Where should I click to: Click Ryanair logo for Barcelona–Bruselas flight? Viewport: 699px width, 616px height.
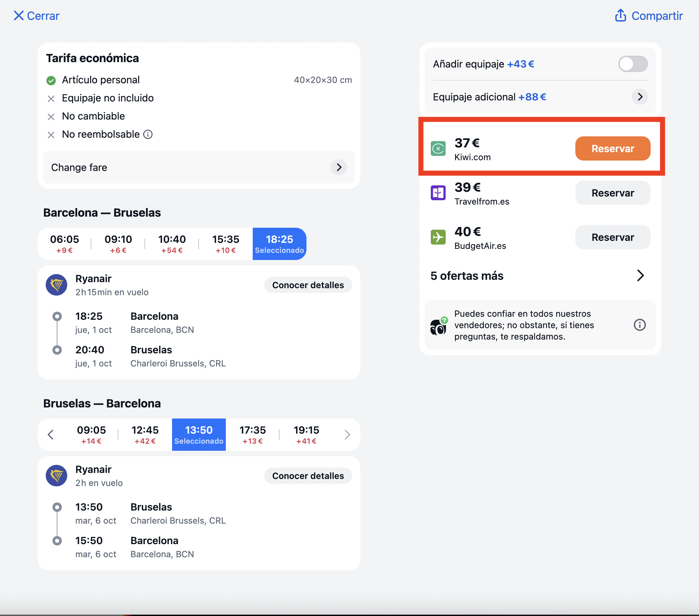tap(56, 285)
